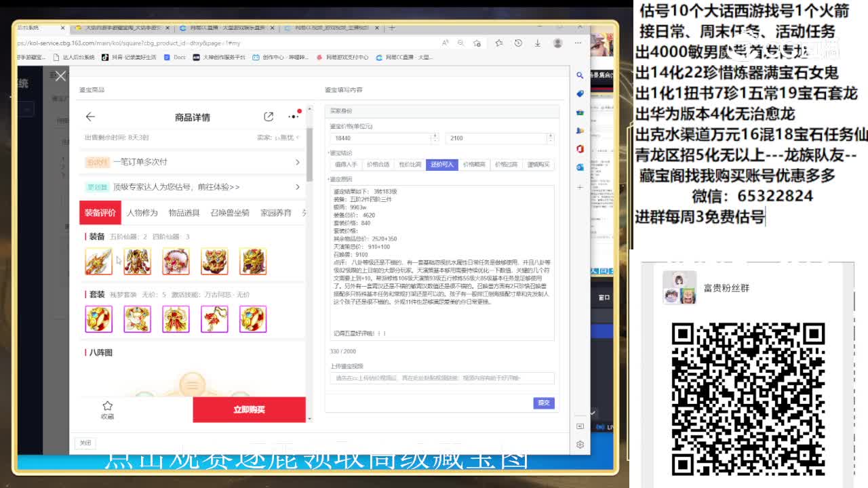Open browser history icon in toolbar

coord(518,43)
